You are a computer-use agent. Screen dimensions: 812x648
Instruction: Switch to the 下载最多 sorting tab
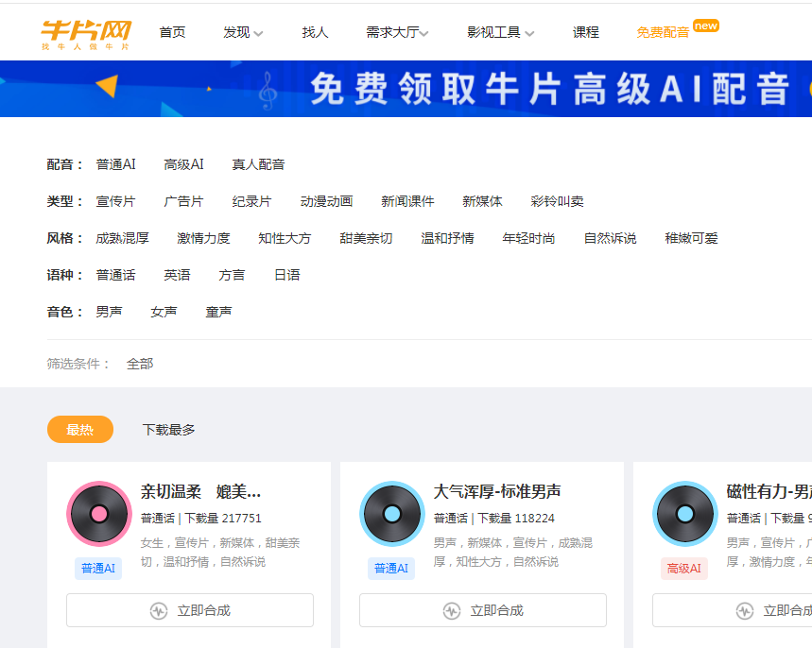pos(169,430)
